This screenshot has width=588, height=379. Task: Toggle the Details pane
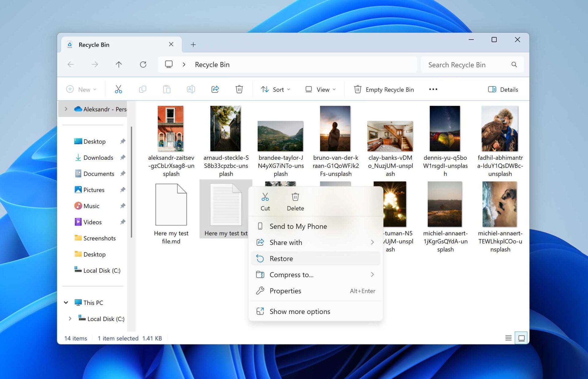coord(503,89)
